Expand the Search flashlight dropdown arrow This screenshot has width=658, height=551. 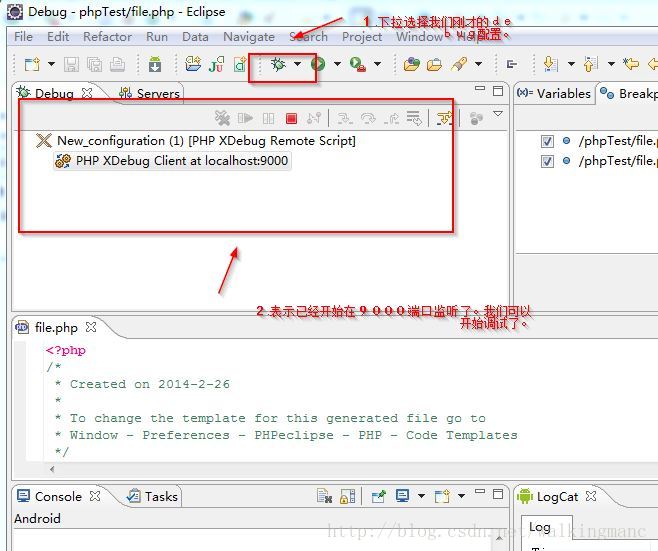(478, 64)
